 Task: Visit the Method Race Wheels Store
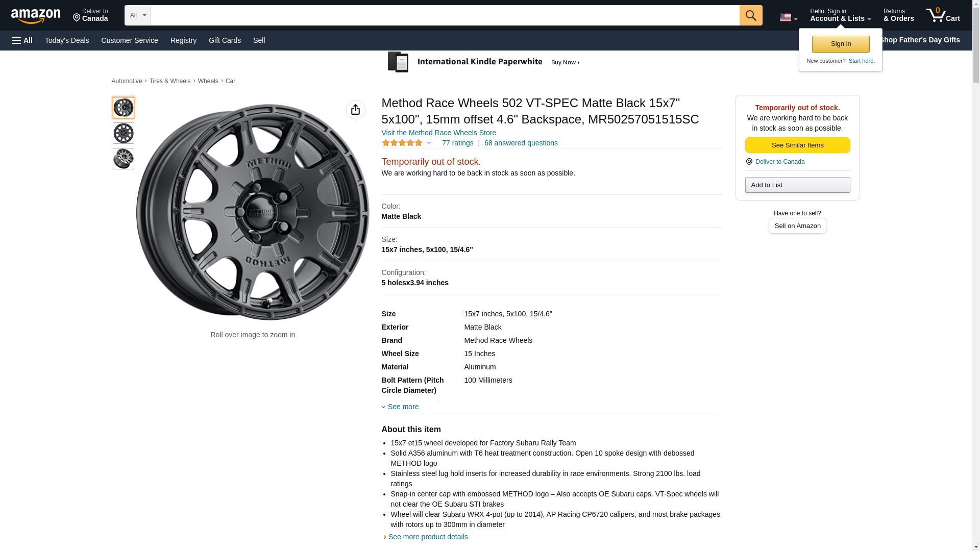pyautogui.click(x=438, y=133)
